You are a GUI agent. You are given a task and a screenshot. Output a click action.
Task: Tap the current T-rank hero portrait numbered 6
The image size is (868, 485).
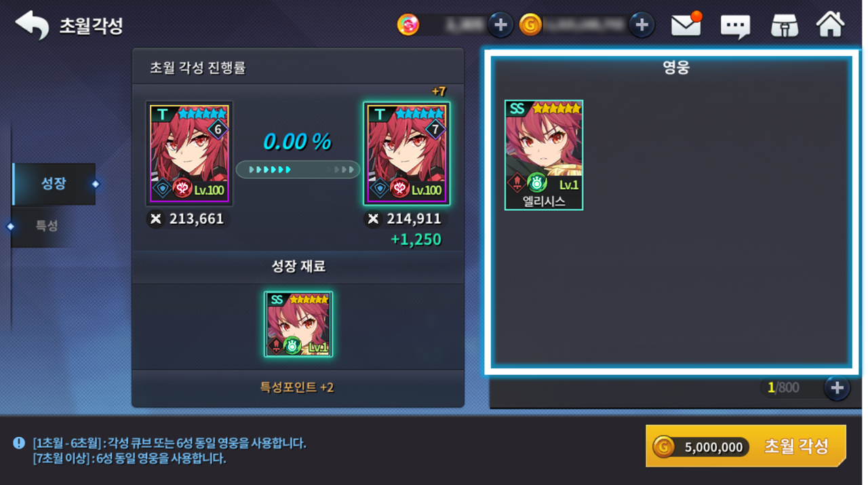190,154
